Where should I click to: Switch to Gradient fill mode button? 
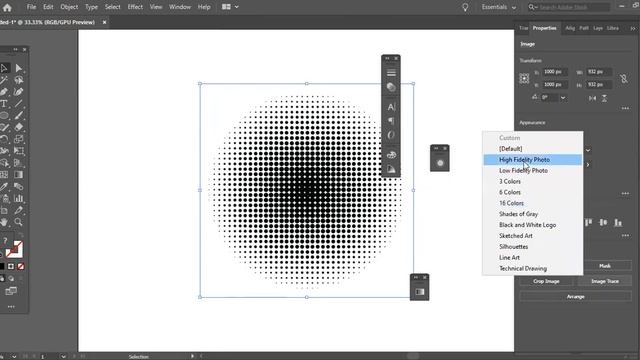click(x=11, y=267)
